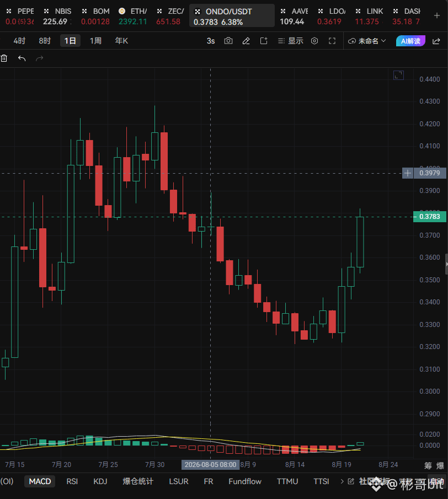Viewport: 448px width, 499px height.
Task: Select the TTSI indicator
Action: [321, 481]
